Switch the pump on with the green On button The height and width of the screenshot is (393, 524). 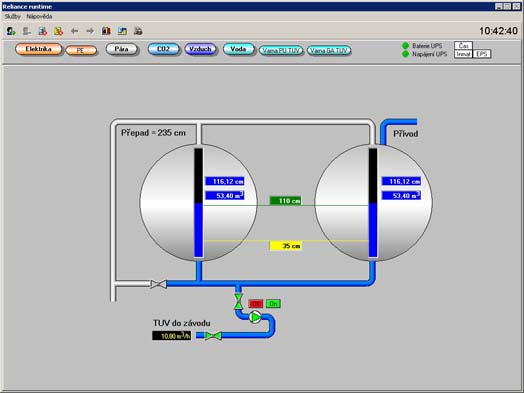[x=273, y=303]
